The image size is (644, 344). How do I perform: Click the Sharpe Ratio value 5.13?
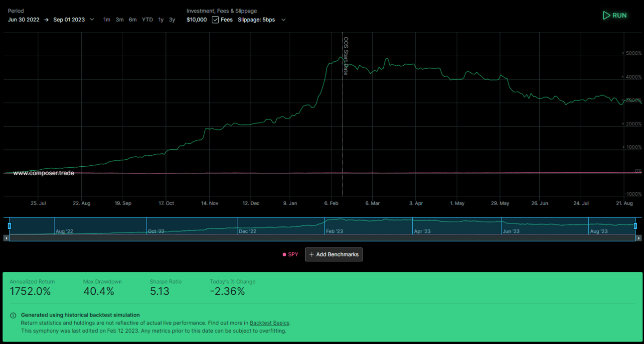click(x=160, y=292)
